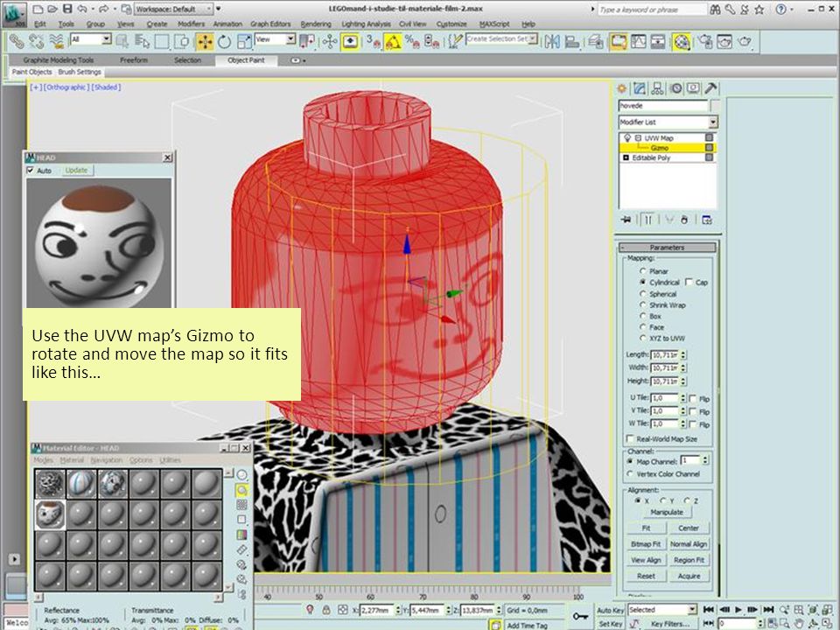Expand the Editable Poly stack entry
This screenshot has height=630, width=840.
tap(626, 158)
